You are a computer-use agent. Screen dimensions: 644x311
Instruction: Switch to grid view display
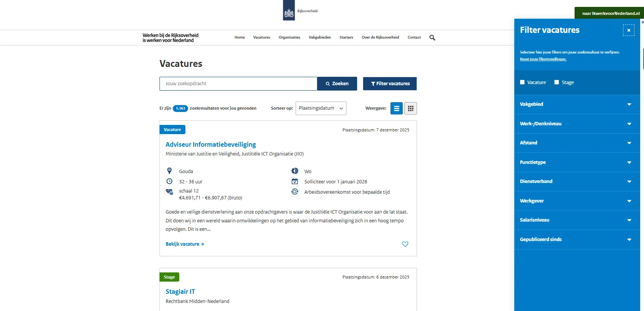[x=411, y=109]
